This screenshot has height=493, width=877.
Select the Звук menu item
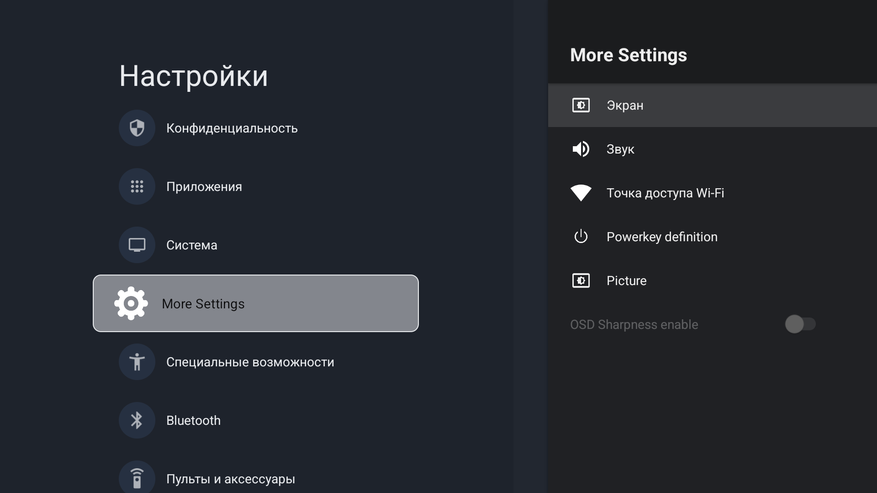(x=620, y=149)
